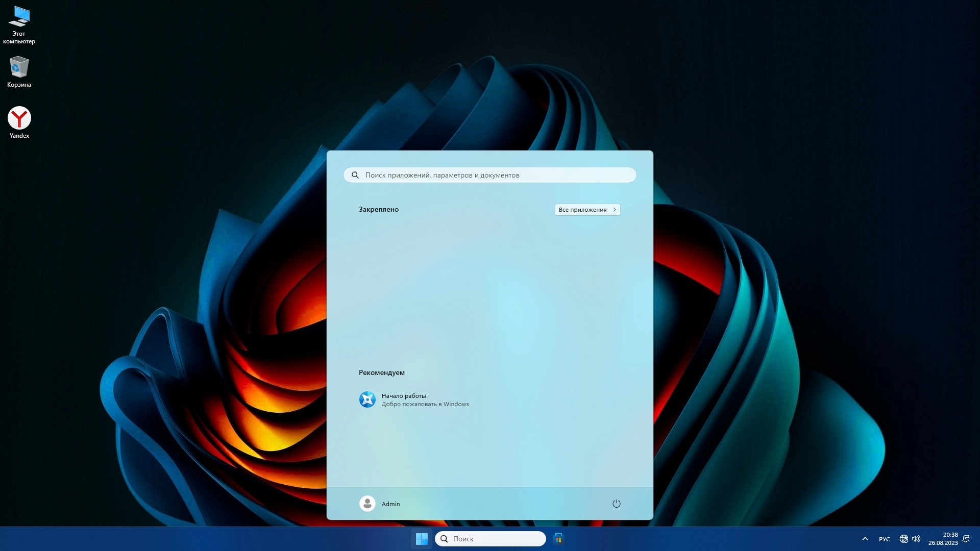Click the Начало работы app icon
This screenshot has width=980, height=551.
coord(367,399)
